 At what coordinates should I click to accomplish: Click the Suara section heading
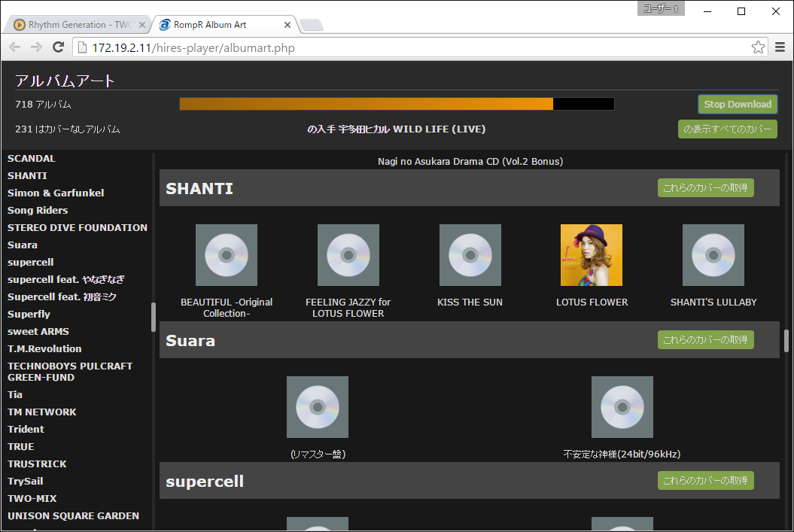click(x=190, y=341)
